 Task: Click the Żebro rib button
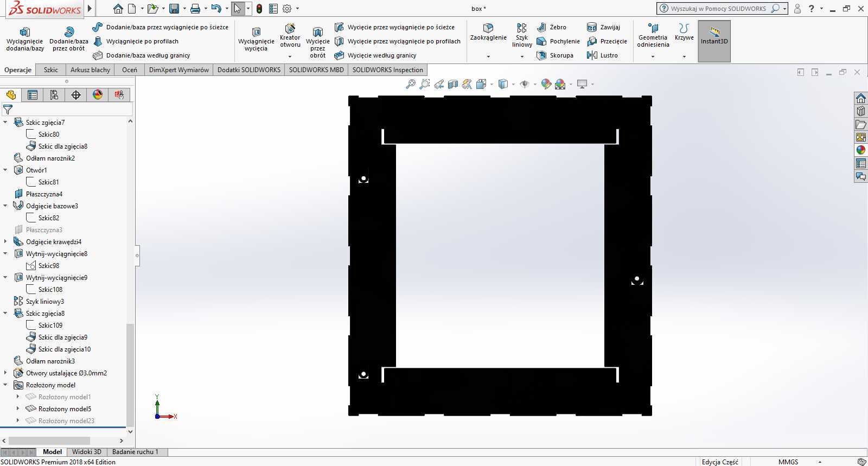(552, 27)
